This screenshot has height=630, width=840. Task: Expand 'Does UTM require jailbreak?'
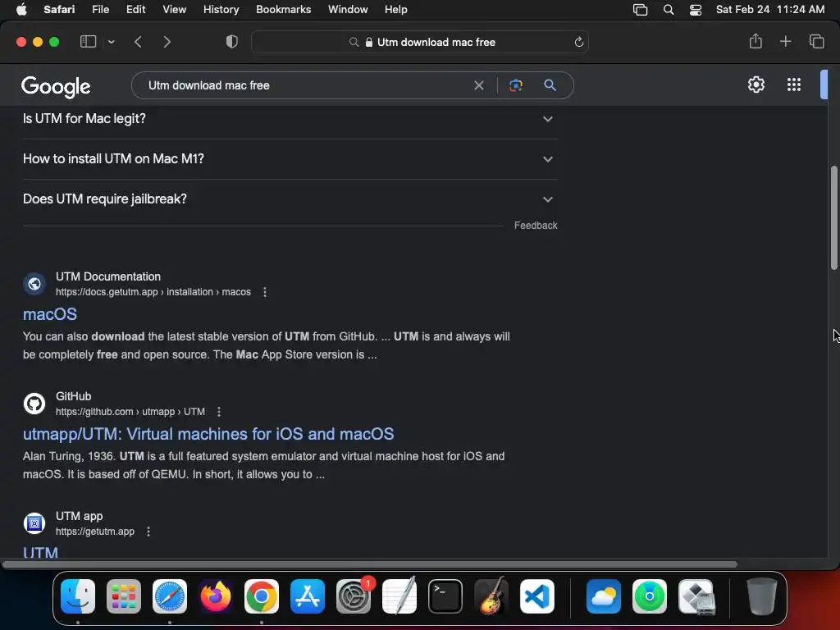tap(290, 199)
